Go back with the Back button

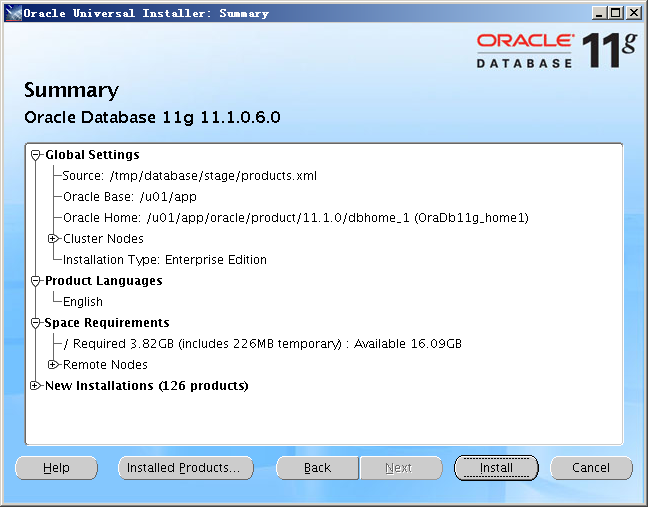(317, 468)
